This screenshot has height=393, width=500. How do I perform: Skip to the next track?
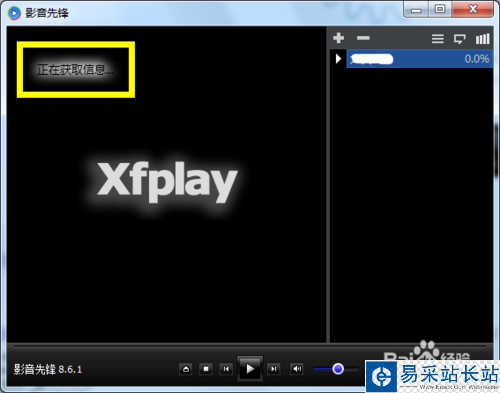(274, 369)
